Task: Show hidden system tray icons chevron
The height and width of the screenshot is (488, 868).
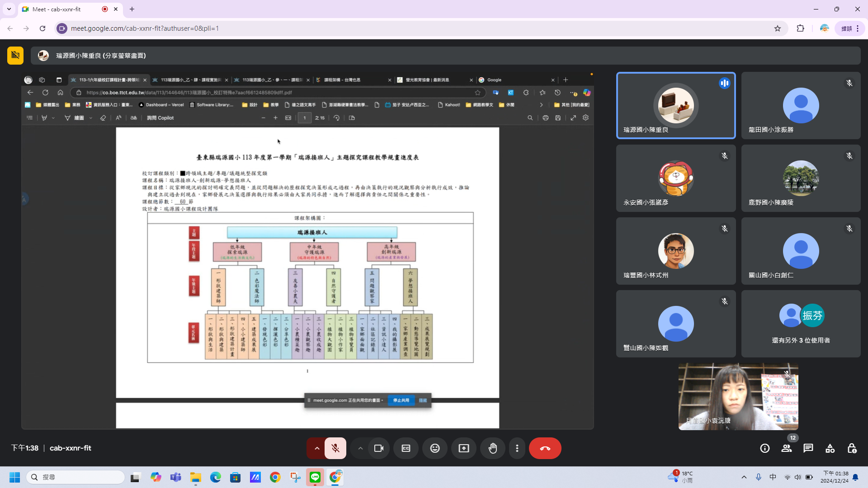Action: pyautogui.click(x=744, y=477)
